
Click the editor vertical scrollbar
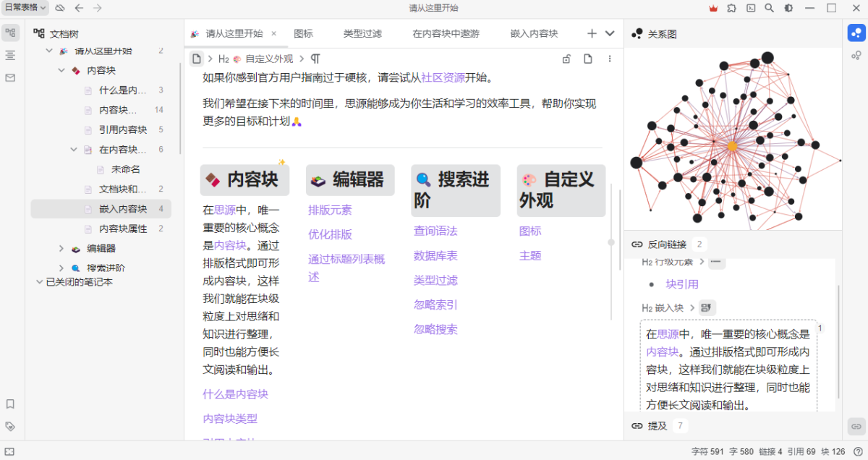(611, 243)
